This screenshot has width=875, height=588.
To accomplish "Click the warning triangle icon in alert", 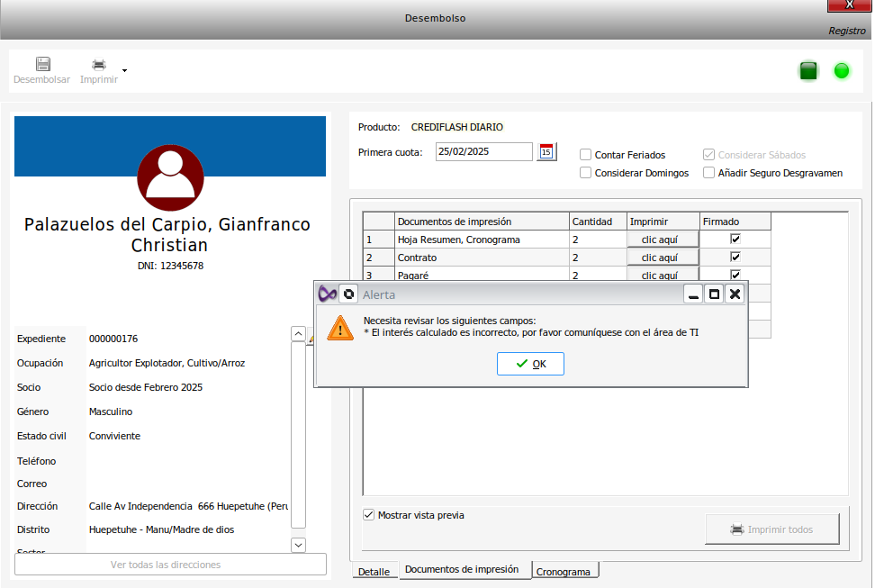I will click(x=340, y=327).
